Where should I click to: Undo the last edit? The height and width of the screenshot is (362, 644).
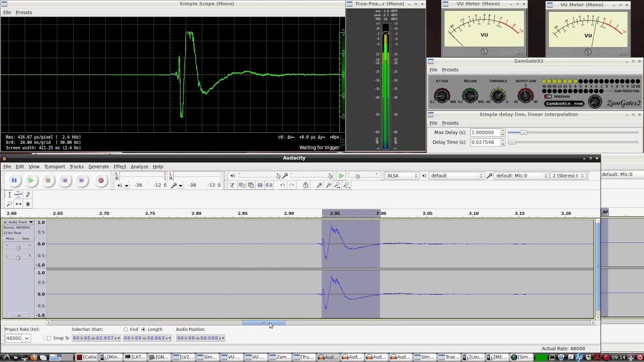pos(282,185)
